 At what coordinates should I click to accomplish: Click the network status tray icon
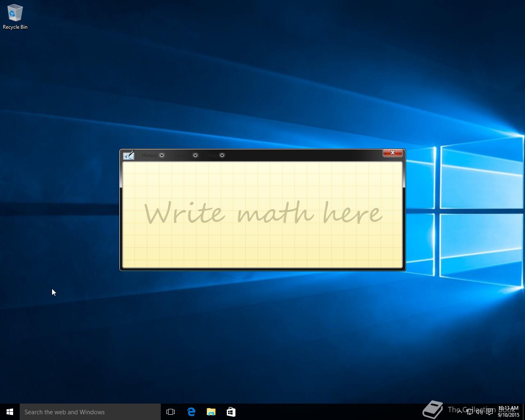click(x=470, y=412)
